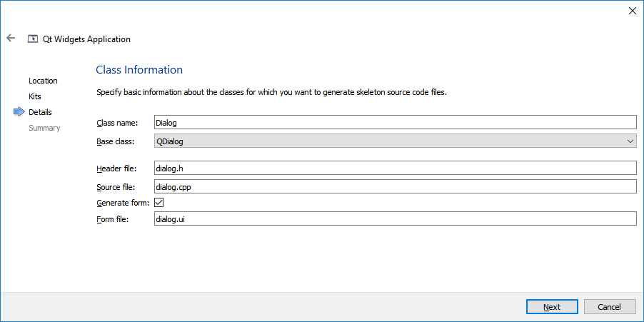644x322 pixels.
Task: Close the wizard with the X button
Action: click(x=633, y=11)
